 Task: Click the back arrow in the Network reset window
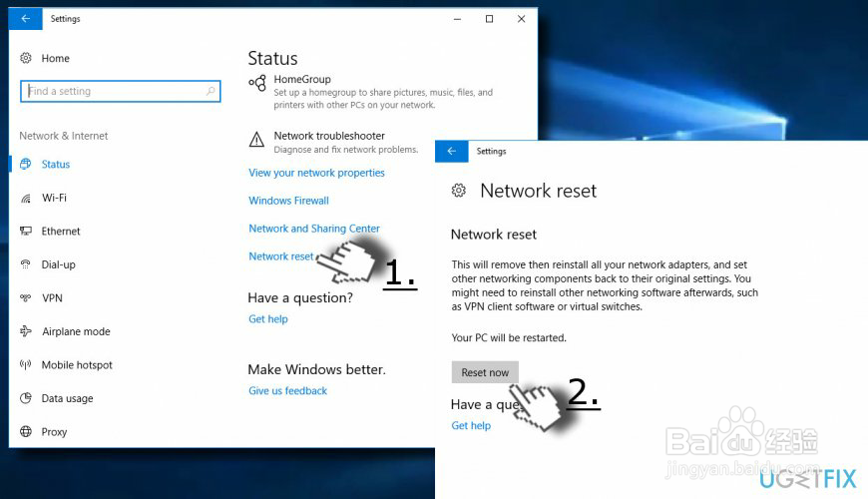[x=452, y=151]
